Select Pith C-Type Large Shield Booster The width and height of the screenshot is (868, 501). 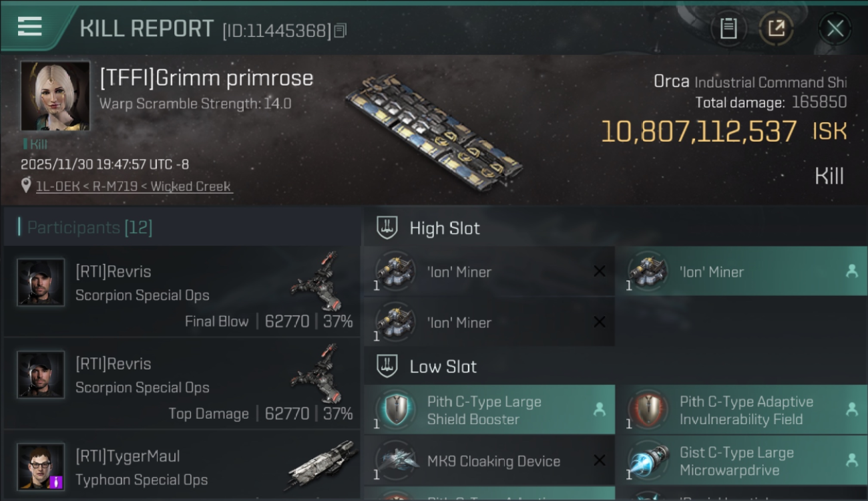pos(489,410)
